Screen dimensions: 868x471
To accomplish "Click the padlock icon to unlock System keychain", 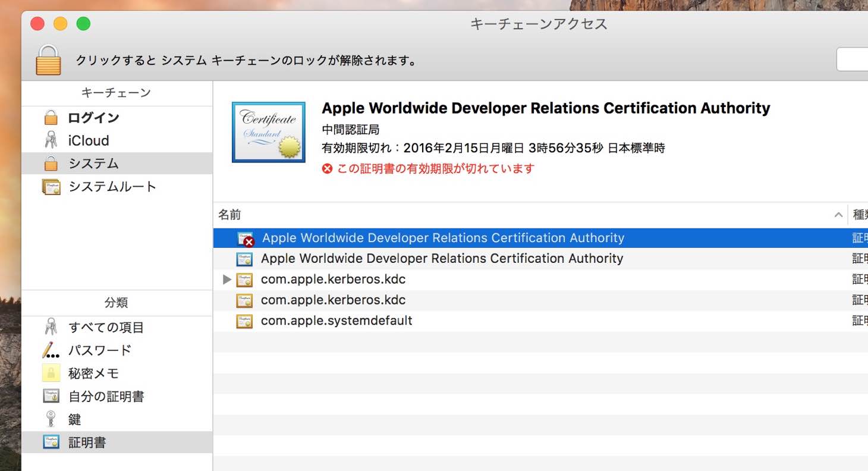I will click(x=48, y=59).
